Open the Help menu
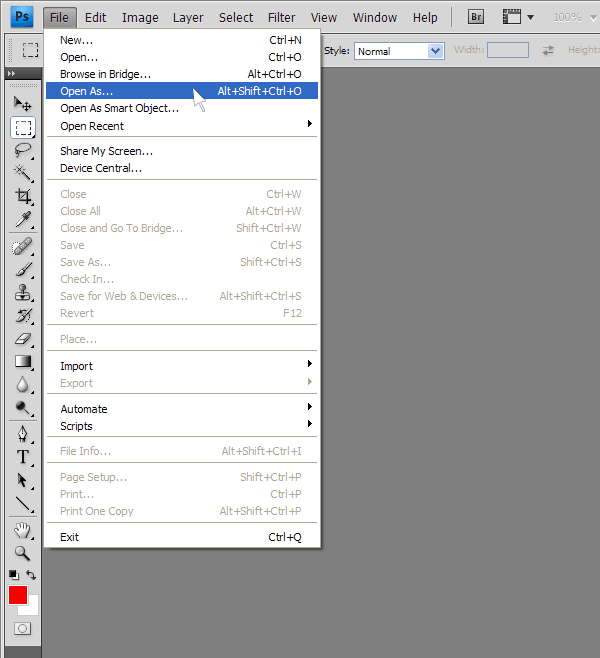Image resolution: width=600 pixels, height=658 pixels. click(x=425, y=18)
